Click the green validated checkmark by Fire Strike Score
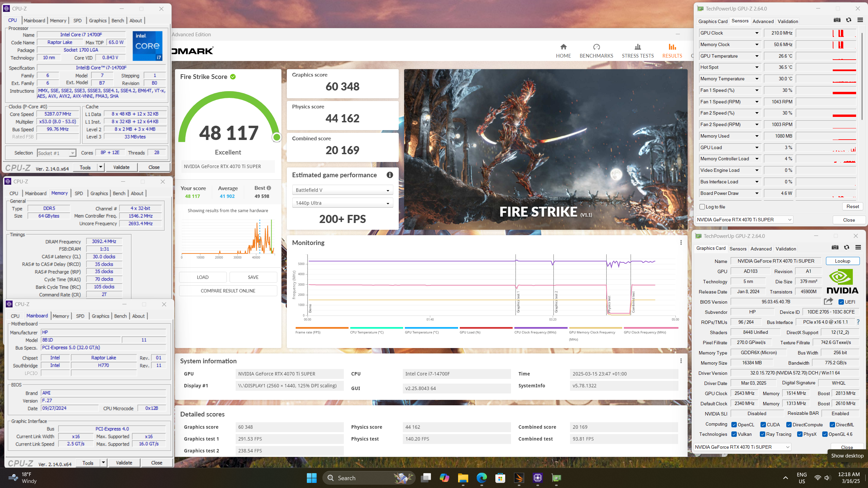 pos(233,77)
